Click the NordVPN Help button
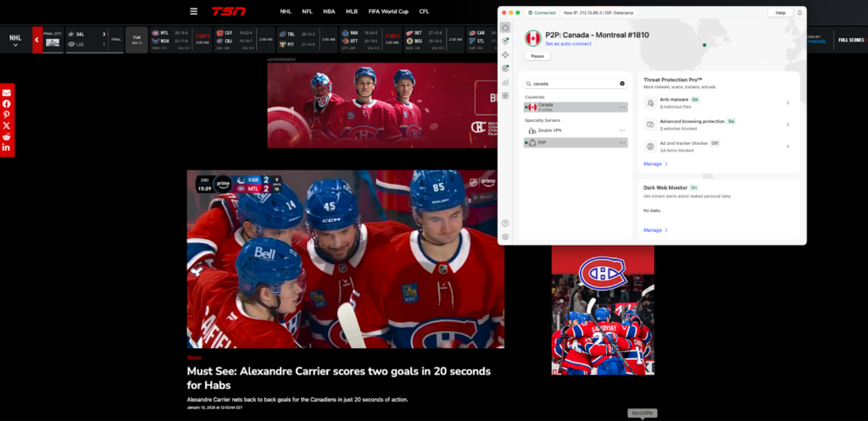Viewport: 868px width, 421px height. point(781,12)
